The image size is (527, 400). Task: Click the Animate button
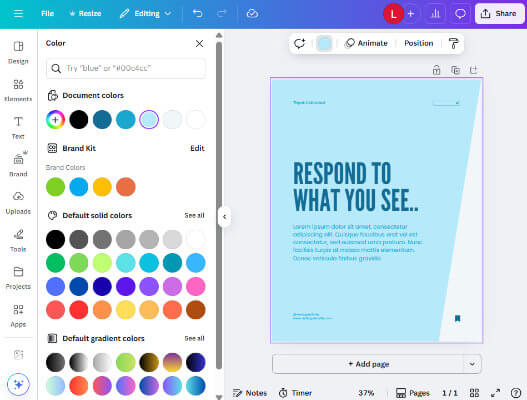pyautogui.click(x=366, y=43)
